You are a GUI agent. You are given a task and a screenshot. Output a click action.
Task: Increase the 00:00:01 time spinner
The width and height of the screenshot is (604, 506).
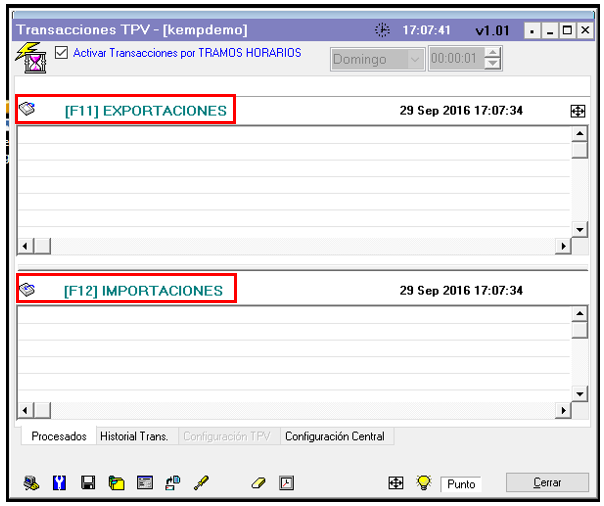(491, 54)
